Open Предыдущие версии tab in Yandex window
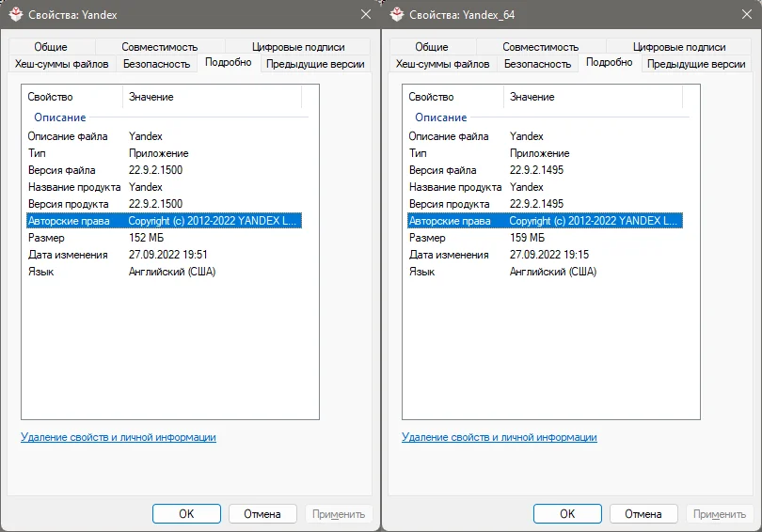Image resolution: width=762 pixels, height=532 pixels. (315, 64)
